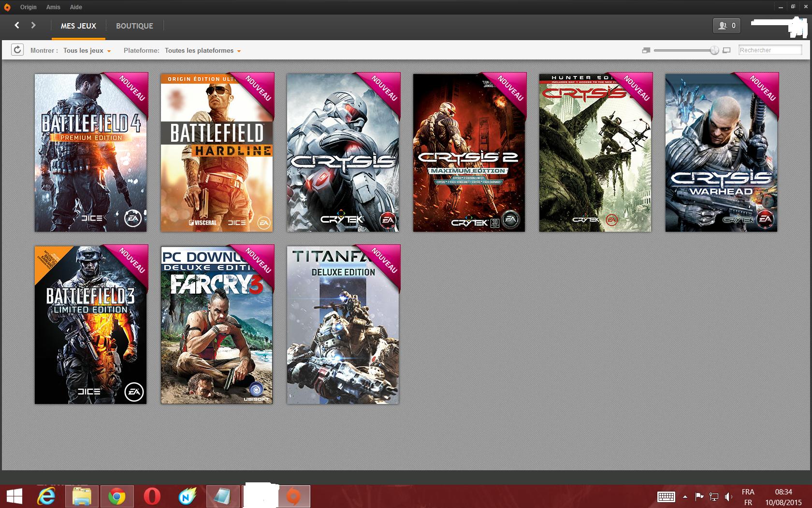Focus the Rechercher search field
The width and height of the screenshot is (812, 508).
[x=770, y=50]
